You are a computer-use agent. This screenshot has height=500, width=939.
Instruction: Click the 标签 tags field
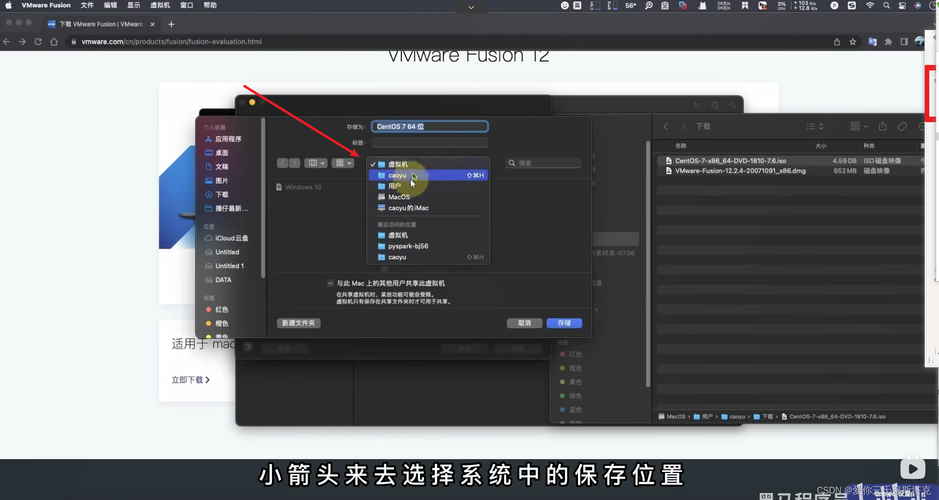pyautogui.click(x=429, y=143)
